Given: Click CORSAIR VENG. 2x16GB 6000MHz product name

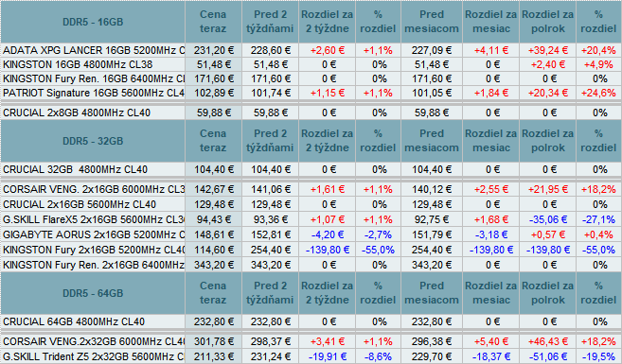Looking at the screenshot, I should coord(94,189).
